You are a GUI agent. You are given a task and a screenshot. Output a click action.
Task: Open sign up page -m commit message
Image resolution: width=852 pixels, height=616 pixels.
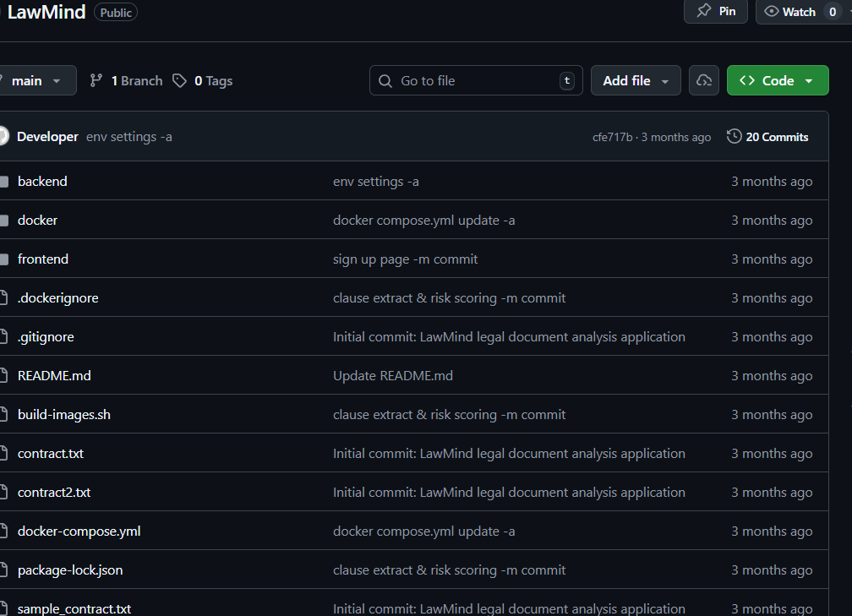tap(406, 259)
